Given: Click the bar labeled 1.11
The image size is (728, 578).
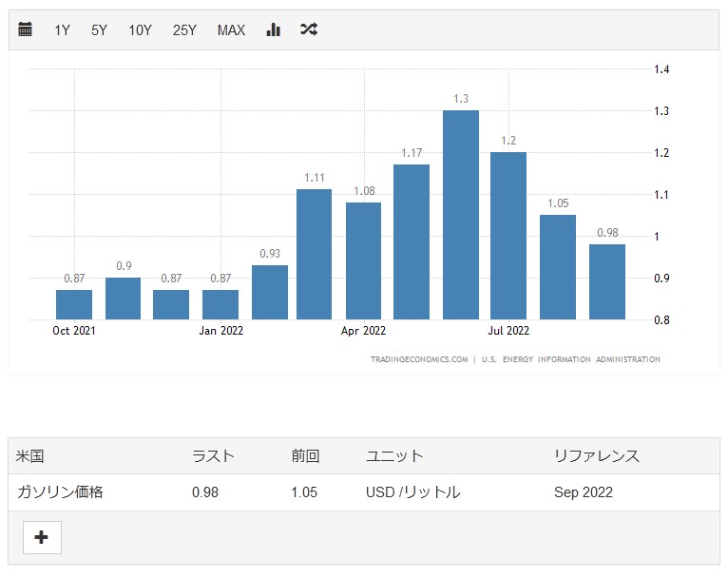Looking at the screenshot, I should point(315,254).
